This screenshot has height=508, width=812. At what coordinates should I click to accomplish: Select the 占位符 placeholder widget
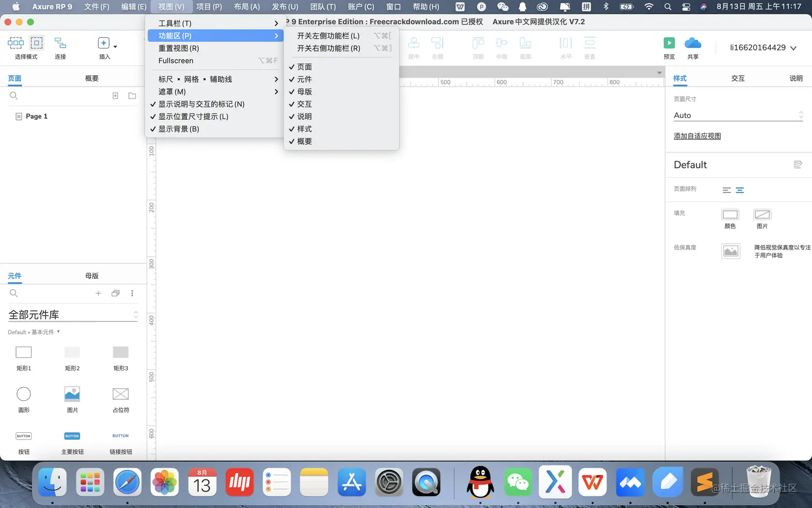[121, 394]
